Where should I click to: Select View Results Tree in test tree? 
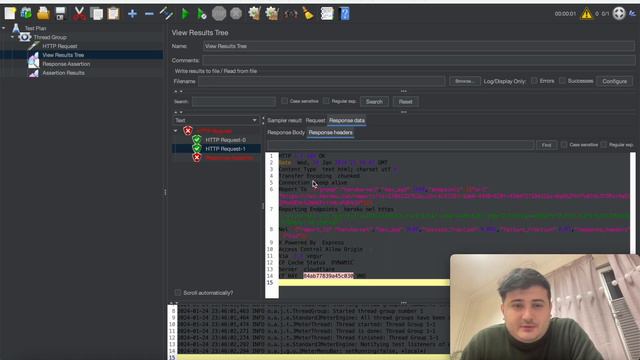63,55
